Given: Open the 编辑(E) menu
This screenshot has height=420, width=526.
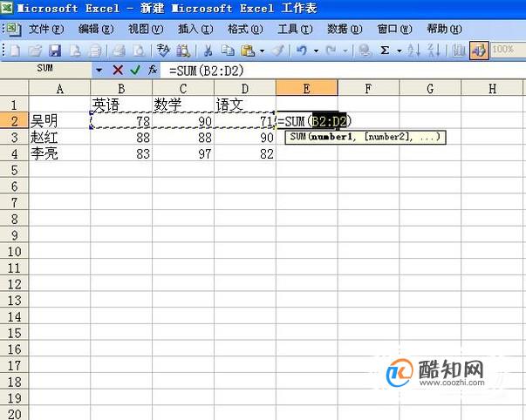Looking at the screenshot, I should [x=96, y=29].
